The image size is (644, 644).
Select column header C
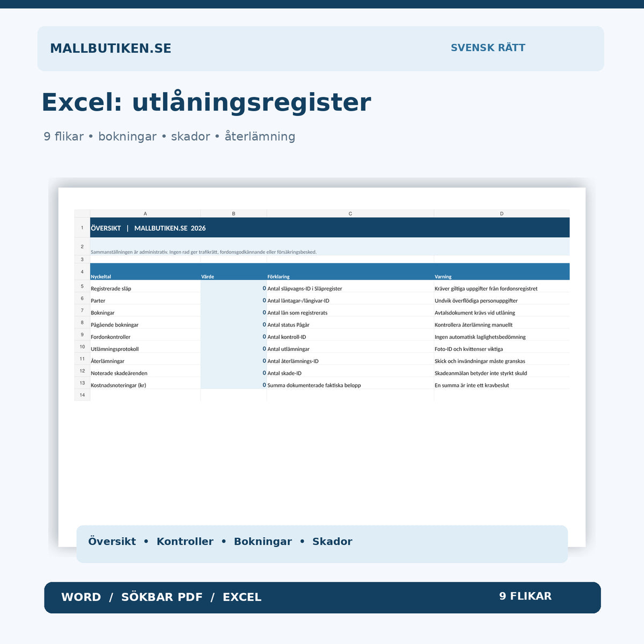[x=350, y=214]
